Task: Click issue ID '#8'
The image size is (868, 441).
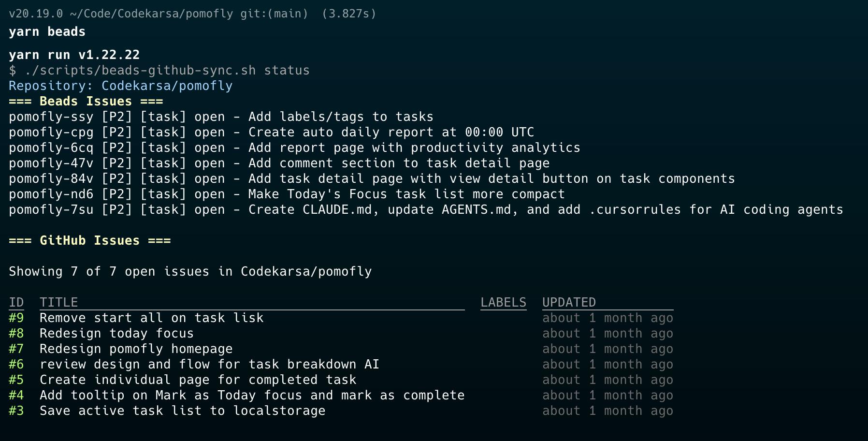Action: (x=16, y=334)
